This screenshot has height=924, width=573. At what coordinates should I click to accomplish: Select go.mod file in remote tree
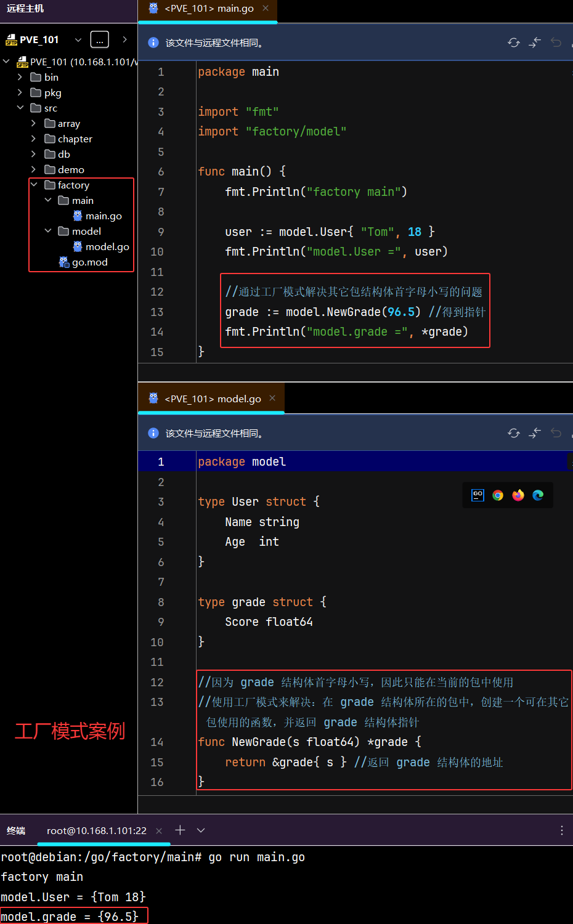(x=89, y=262)
